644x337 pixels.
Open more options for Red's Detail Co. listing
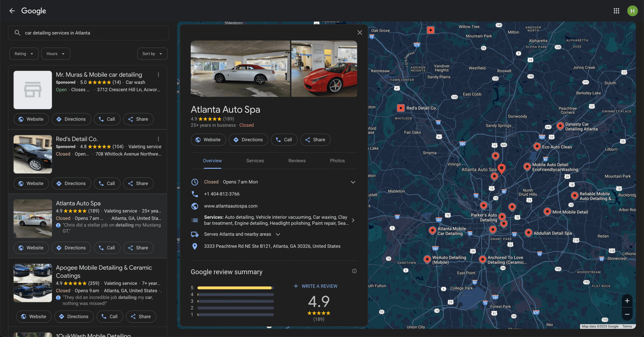pos(159,139)
